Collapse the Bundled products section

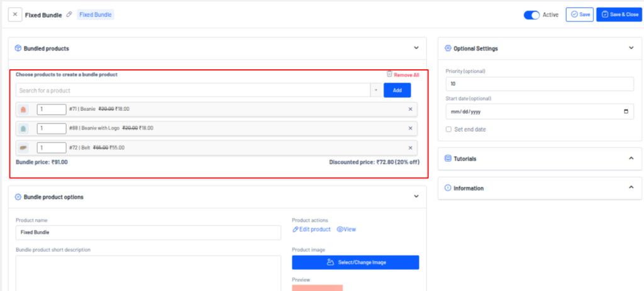coord(416,48)
